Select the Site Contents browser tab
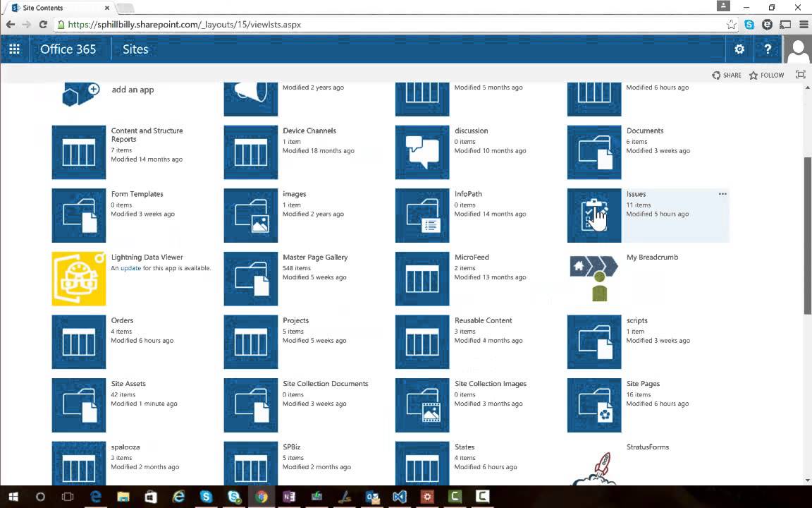 pos(60,8)
